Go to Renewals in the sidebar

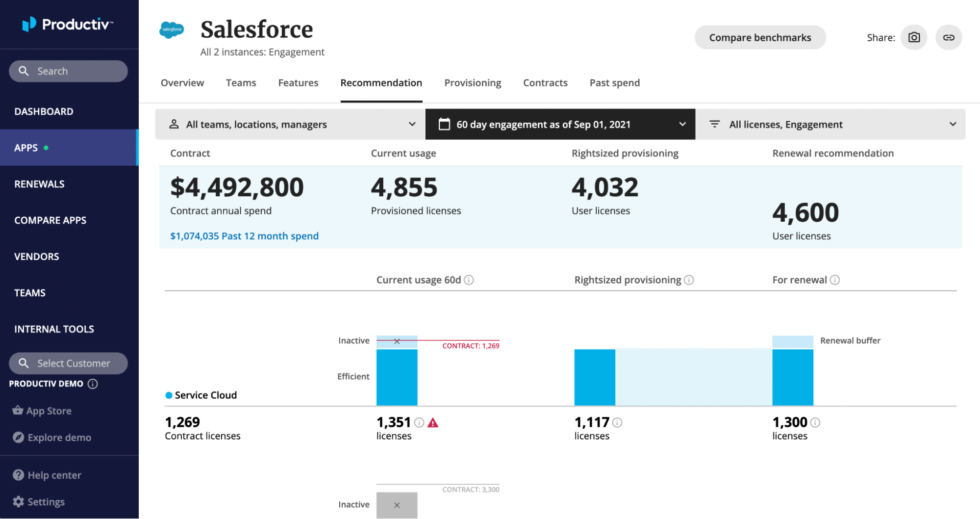(39, 184)
